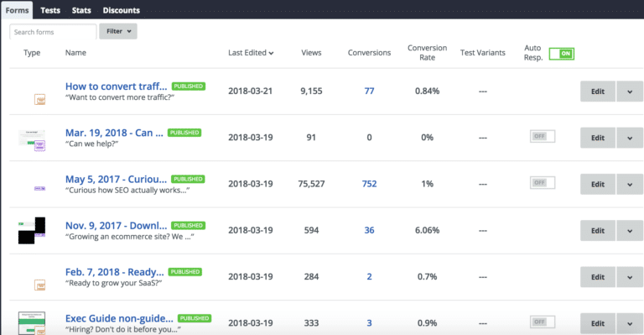
Task: Turn off the global Auto Resp. ON switch
Action: point(562,54)
